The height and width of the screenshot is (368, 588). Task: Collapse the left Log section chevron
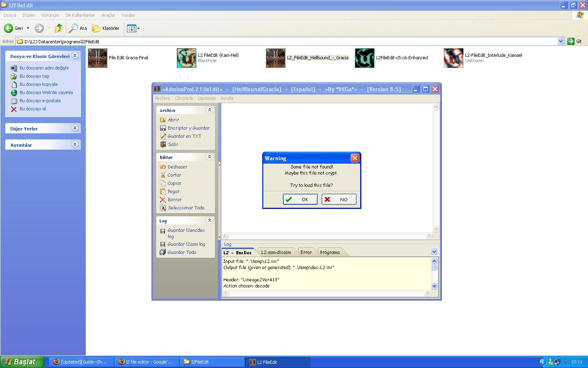(x=209, y=220)
